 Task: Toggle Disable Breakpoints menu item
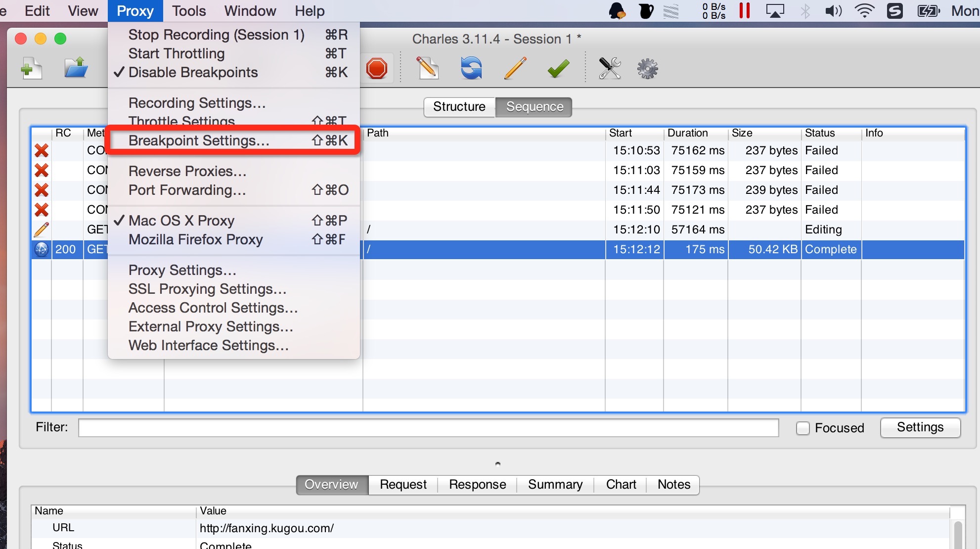pyautogui.click(x=193, y=72)
